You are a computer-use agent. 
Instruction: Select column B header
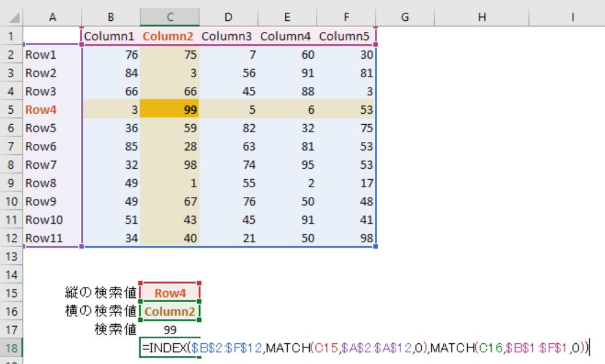click(x=111, y=17)
